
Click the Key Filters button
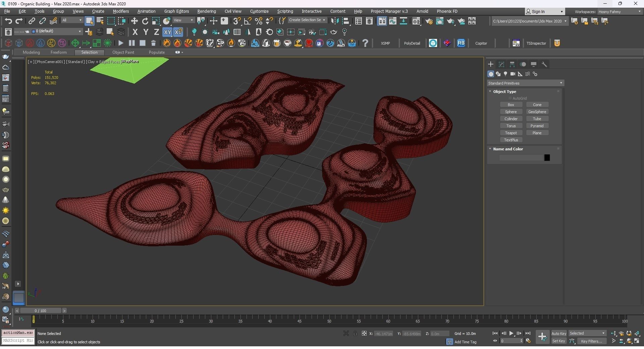coord(591,341)
